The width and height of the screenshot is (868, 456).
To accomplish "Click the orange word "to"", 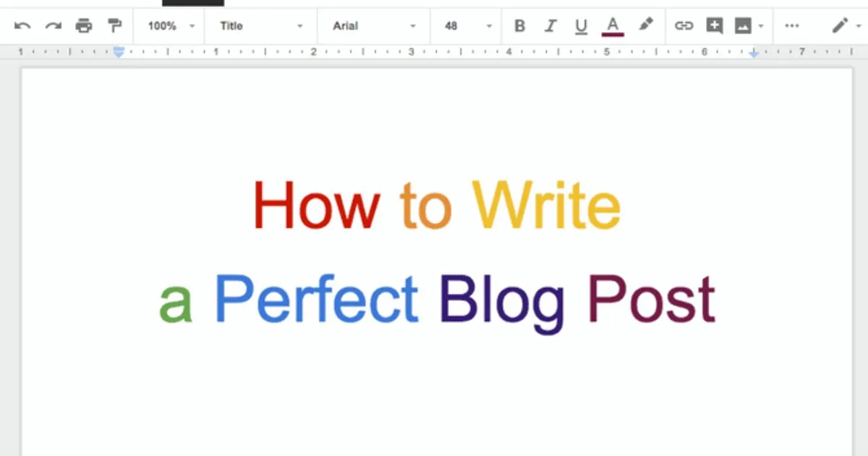I will (x=426, y=207).
